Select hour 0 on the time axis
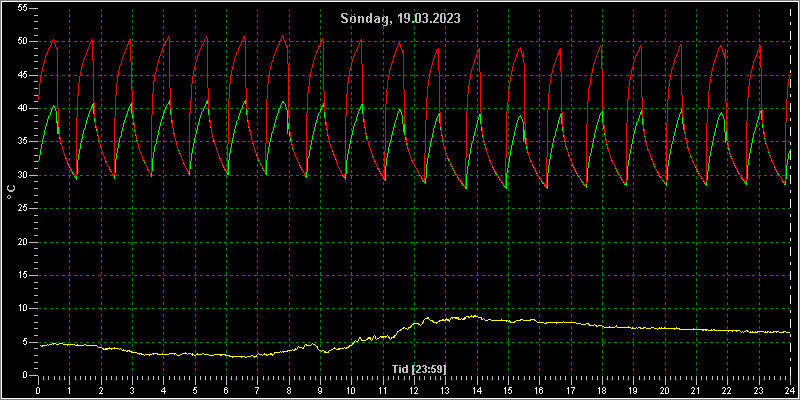The width and height of the screenshot is (800, 400). point(38,391)
